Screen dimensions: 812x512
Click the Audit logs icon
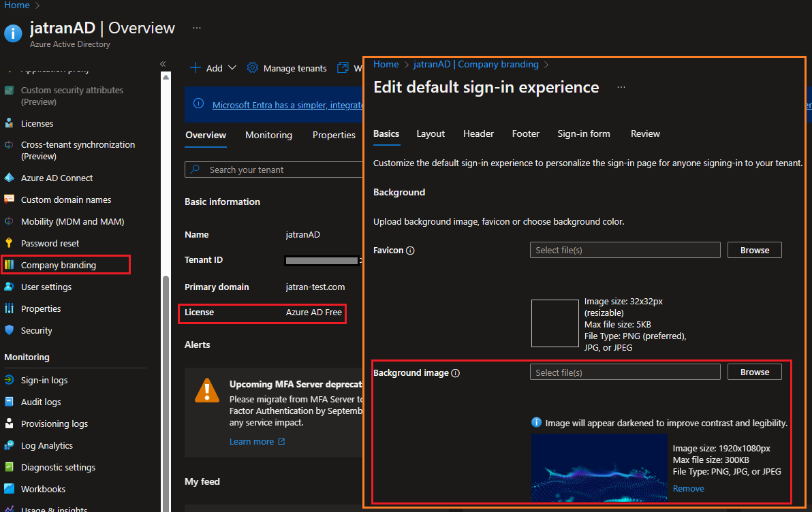coord(9,402)
